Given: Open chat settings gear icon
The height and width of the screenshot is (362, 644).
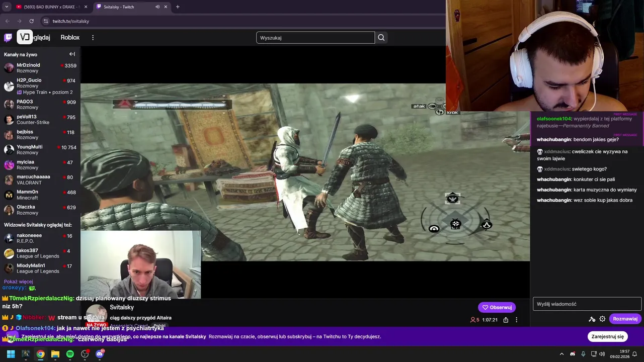Looking at the screenshot, I should 602,319.
